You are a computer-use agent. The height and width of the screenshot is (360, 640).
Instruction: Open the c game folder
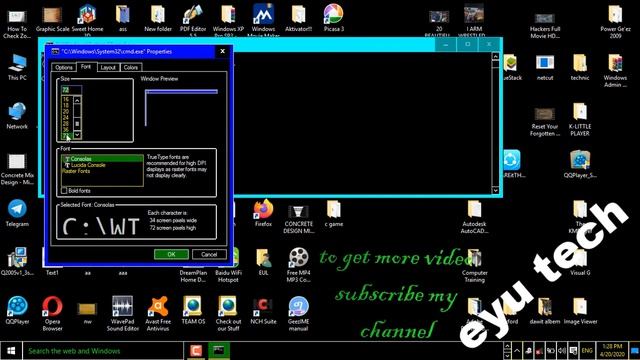click(333, 213)
